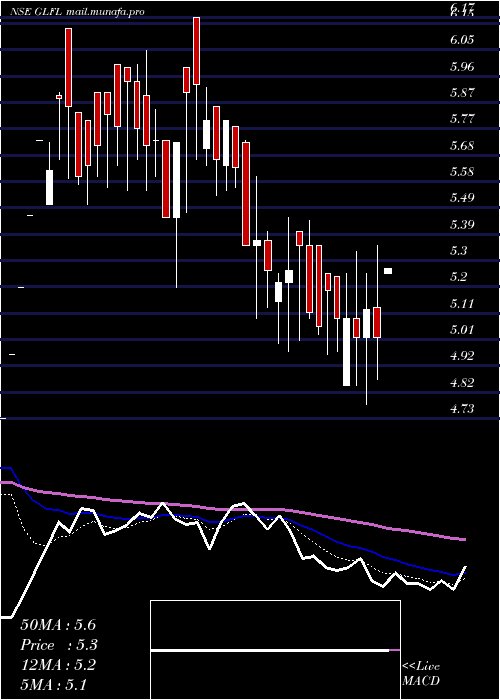500x700 pixels.
Task: Click the 5.58 price axis label
Action: [x=462, y=172]
